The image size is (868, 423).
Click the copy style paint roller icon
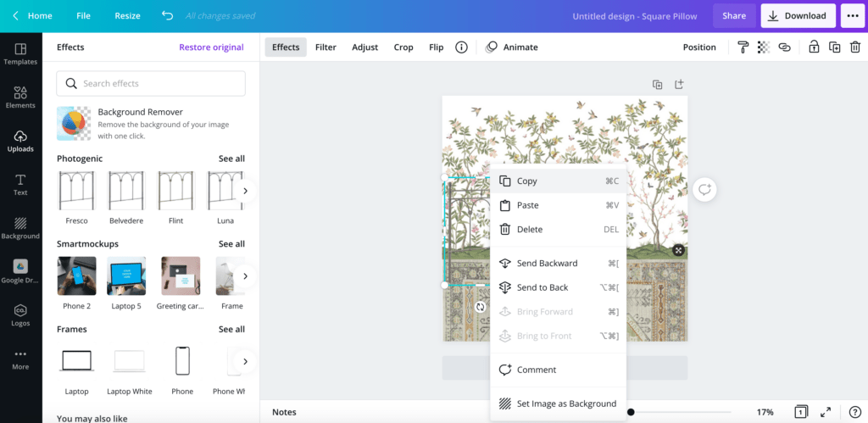coord(743,47)
